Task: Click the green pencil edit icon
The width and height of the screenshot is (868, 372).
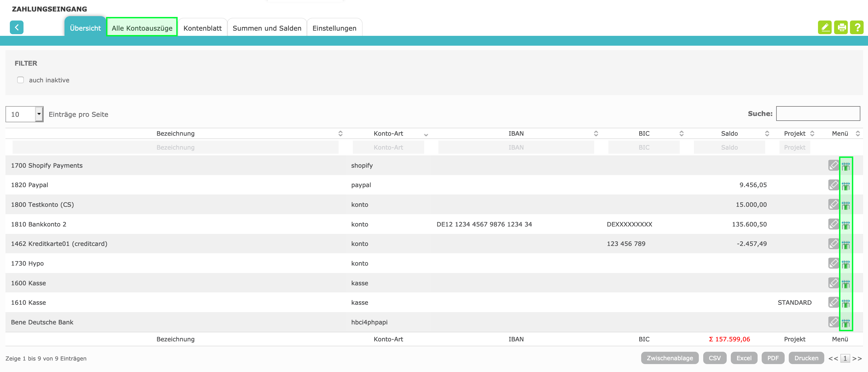Action: coord(825,27)
